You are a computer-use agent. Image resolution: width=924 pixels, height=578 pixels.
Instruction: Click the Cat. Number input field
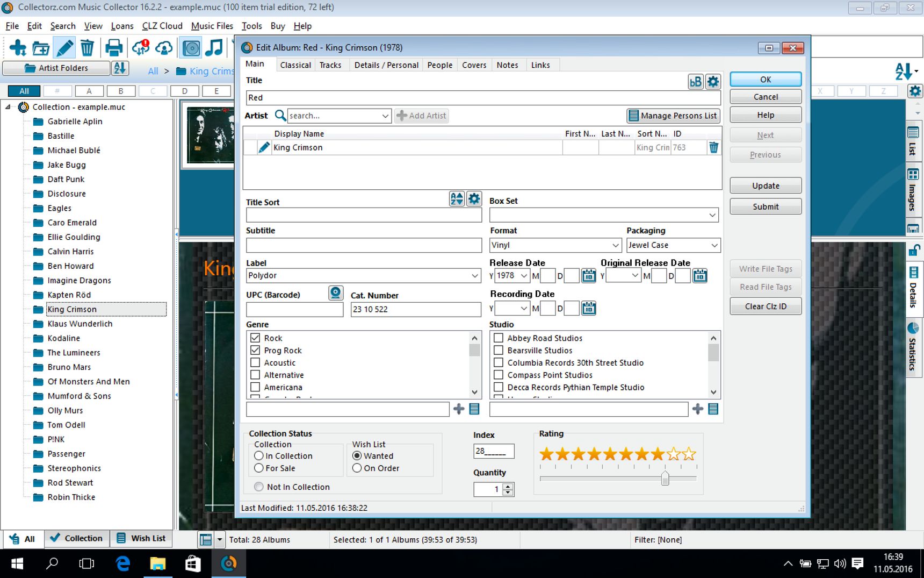pos(415,309)
